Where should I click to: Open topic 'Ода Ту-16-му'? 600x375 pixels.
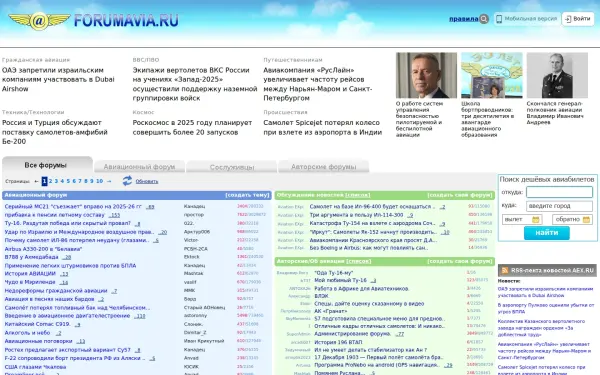tap(333, 273)
